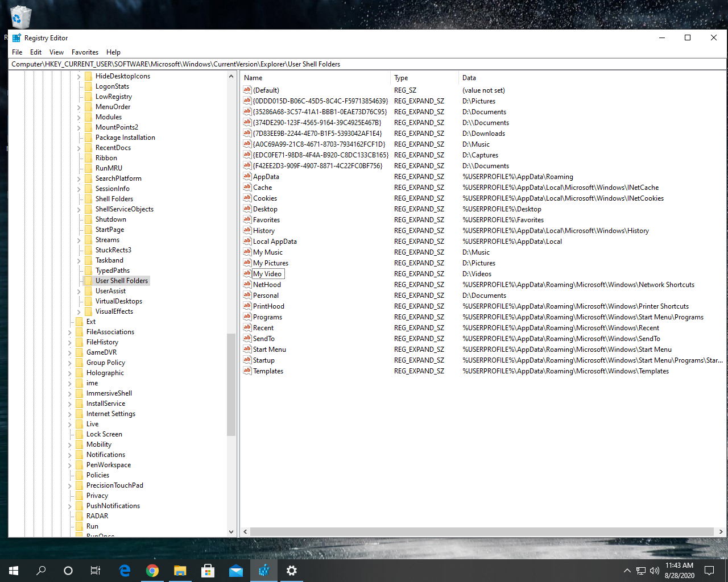This screenshot has height=582, width=728.
Task: Click the folder icon of the Taskband key
Action: point(89,260)
